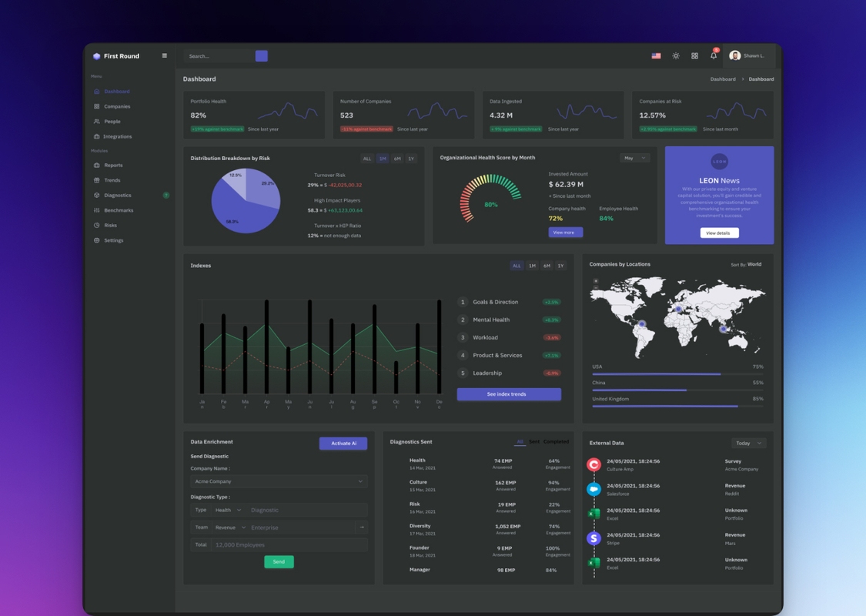Viewport: 866px width, 616px height.
Task: Click the hamburger menu icon beside First Round
Action: coord(164,55)
